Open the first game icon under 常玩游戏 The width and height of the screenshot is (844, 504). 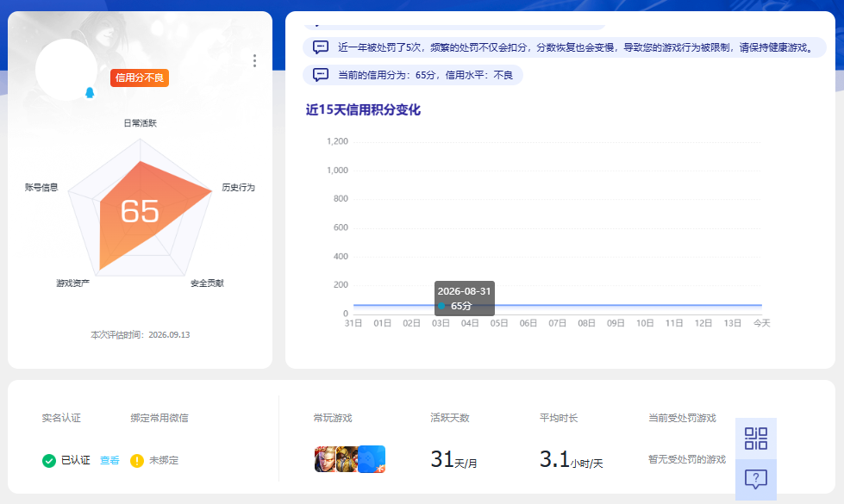point(325,459)
